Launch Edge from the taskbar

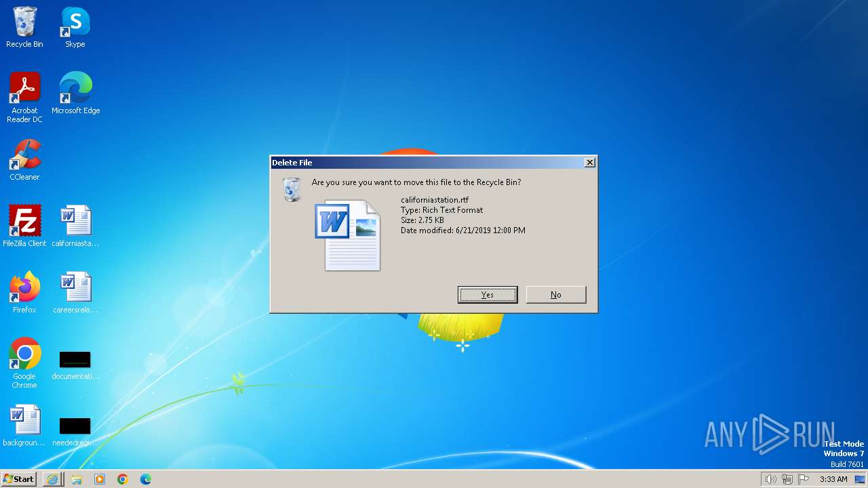[146, 479]
